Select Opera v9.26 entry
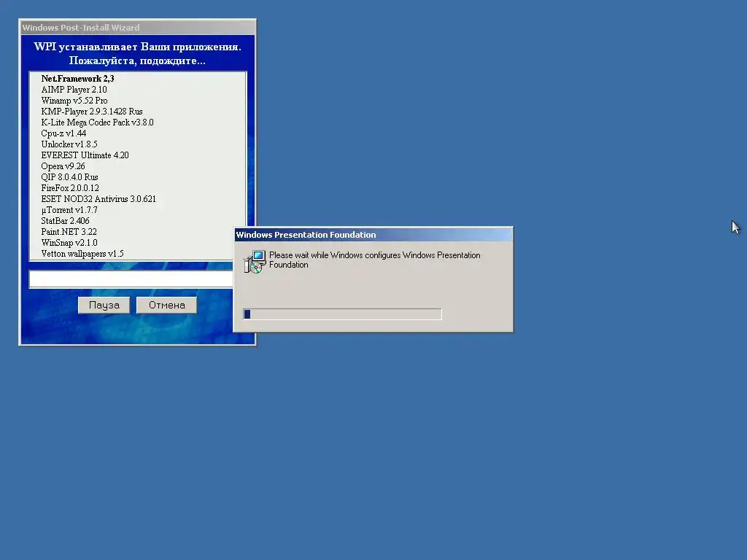The image size is (747, 560). pyautogui.click(x=63, y=166)
